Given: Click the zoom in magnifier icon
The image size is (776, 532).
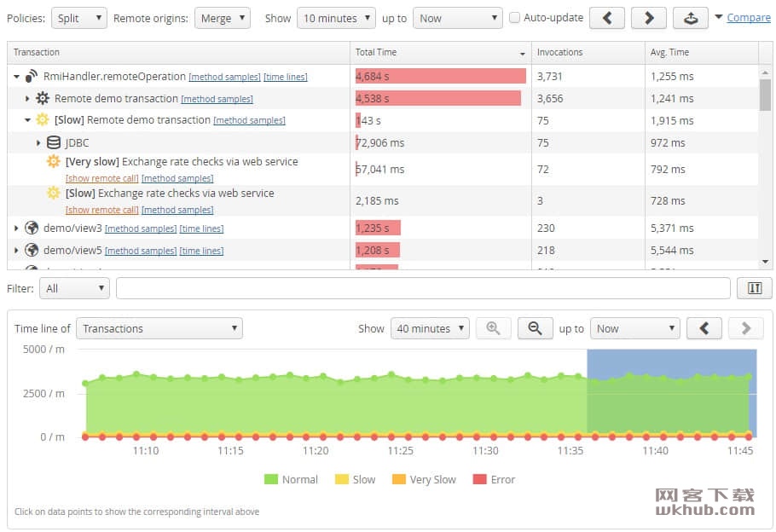Looking at the screenshot, I should click(493, 328).
